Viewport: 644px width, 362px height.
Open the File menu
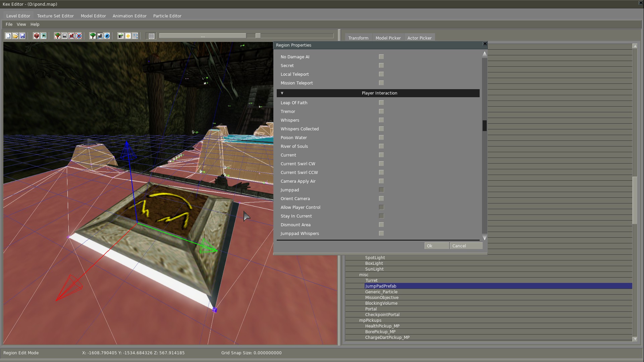tap(9, 24)
